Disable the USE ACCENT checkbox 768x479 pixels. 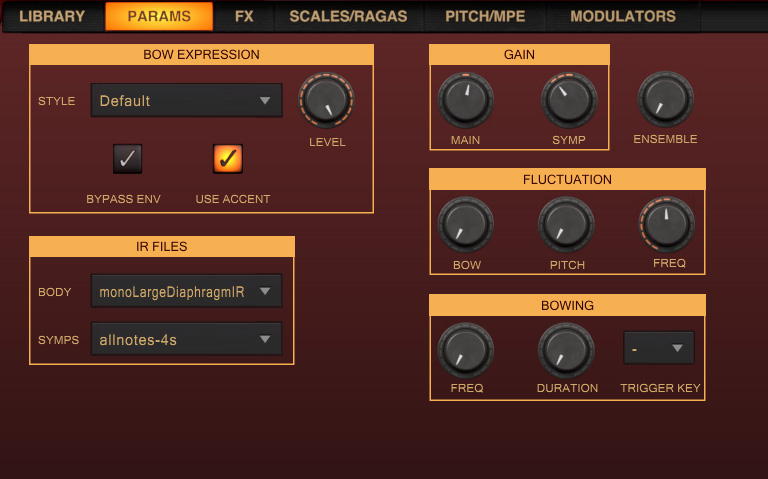click(x=228, y=158)
